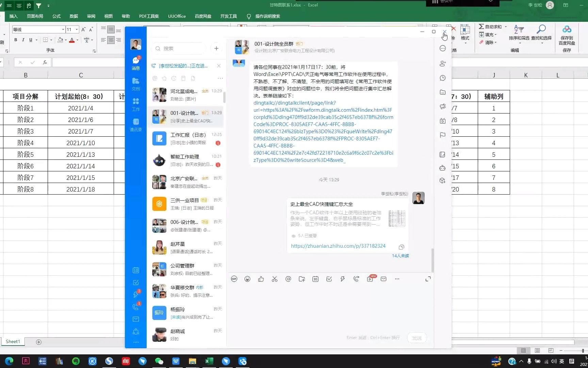The height and width of the screenshot is (368, 588).
Task: Open the font name dropdown showing 等线
Action: pos(63,30)
